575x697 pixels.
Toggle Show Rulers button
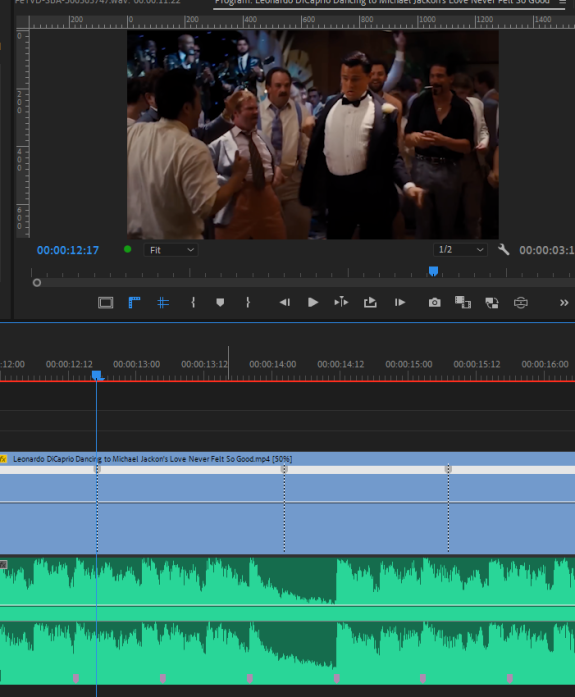134,303
